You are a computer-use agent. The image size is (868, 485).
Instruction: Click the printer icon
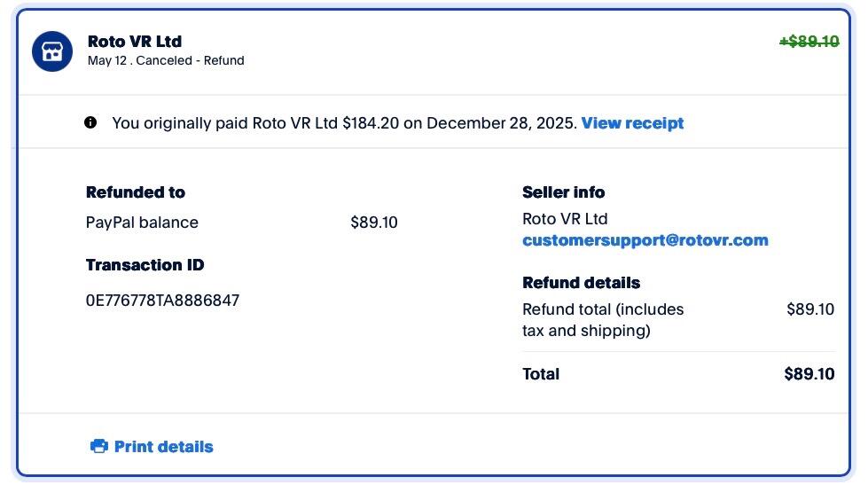[x=99, y=446]
